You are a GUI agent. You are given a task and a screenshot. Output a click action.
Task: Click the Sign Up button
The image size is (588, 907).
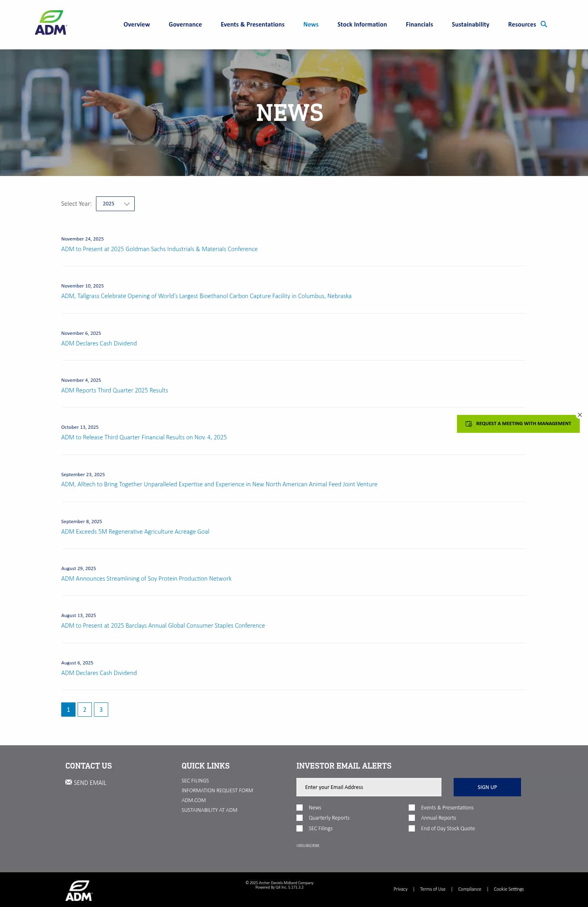pos(487,787)
